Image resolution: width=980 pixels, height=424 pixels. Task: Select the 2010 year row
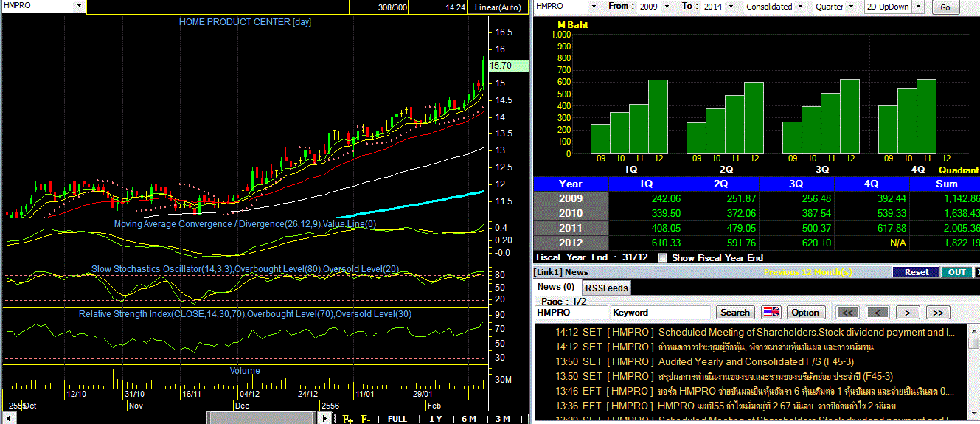(x=571, y=213)
